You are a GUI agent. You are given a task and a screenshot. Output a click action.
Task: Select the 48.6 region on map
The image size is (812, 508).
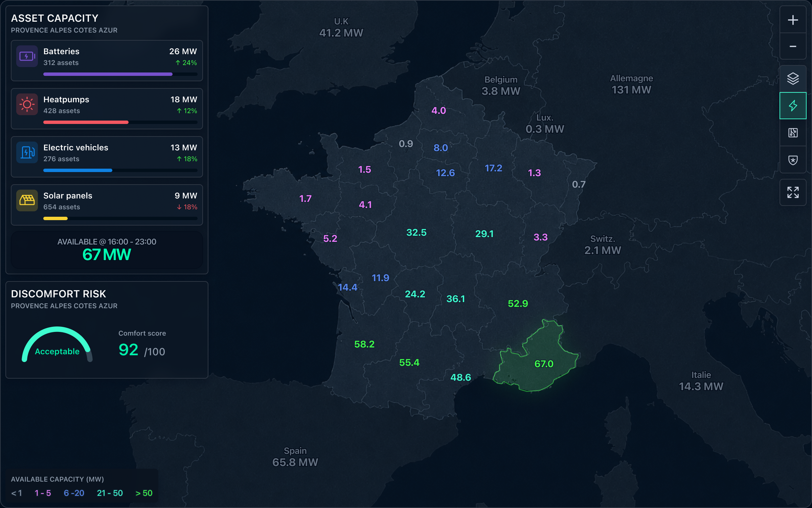point(460,377)
